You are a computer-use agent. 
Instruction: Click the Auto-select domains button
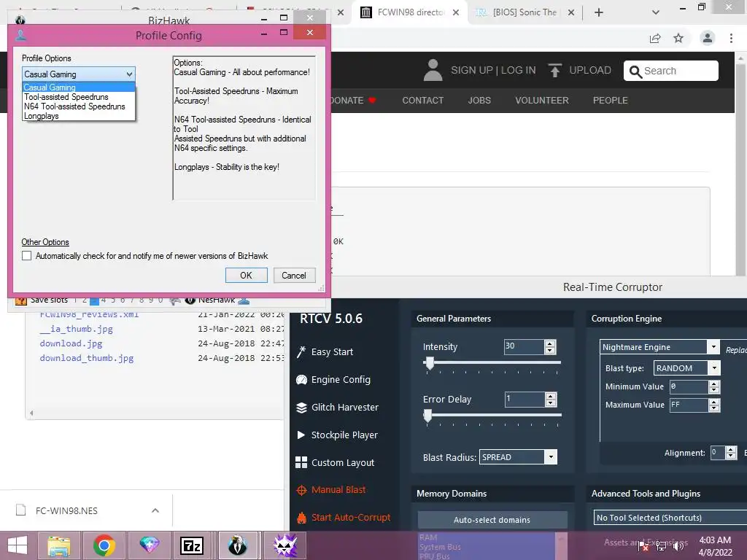[492, 520]
